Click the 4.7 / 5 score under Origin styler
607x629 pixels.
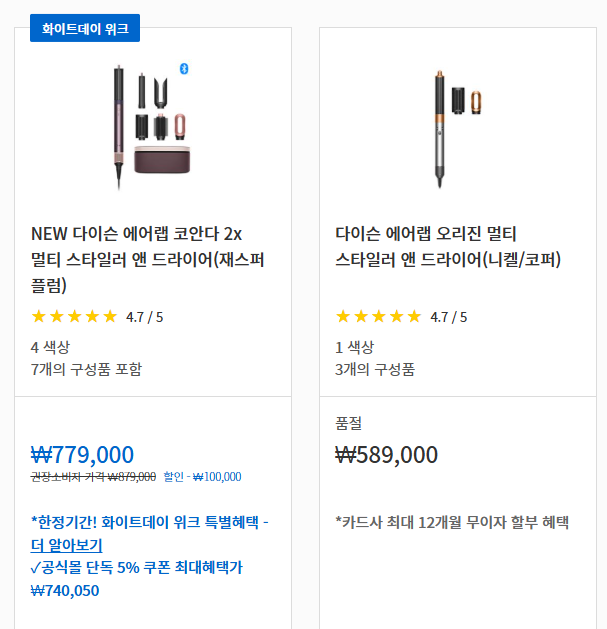point(449,317)
